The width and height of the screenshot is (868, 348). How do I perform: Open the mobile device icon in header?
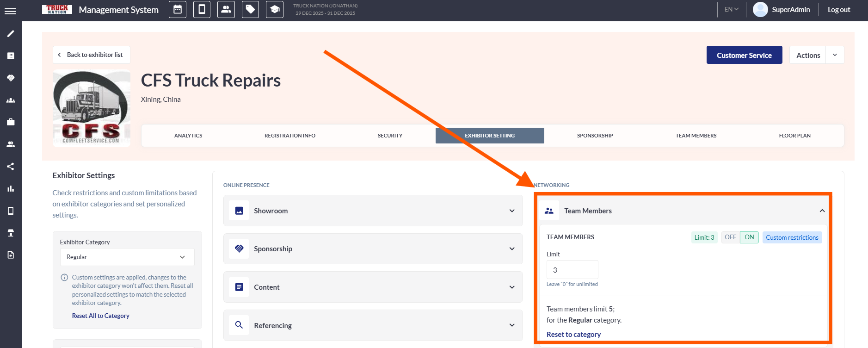click(202, 10)
